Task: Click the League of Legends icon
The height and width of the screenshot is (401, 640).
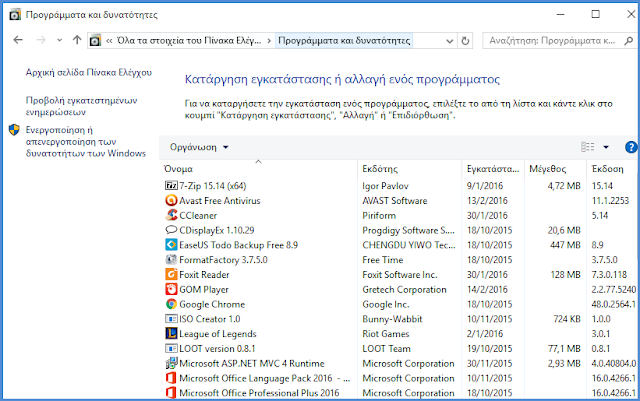Action: (x=171, y=334)
